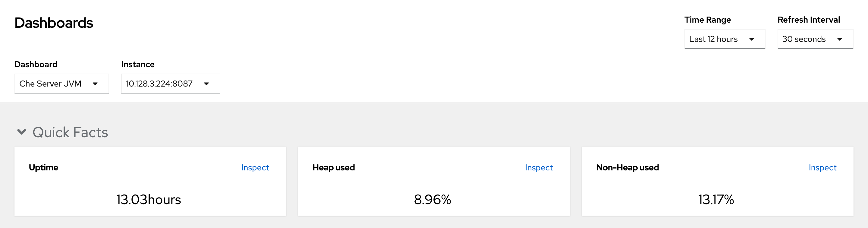868x228 pixels.
Task: Click the caret arrow beside Che Server JVM
Action: pos(95,84)
